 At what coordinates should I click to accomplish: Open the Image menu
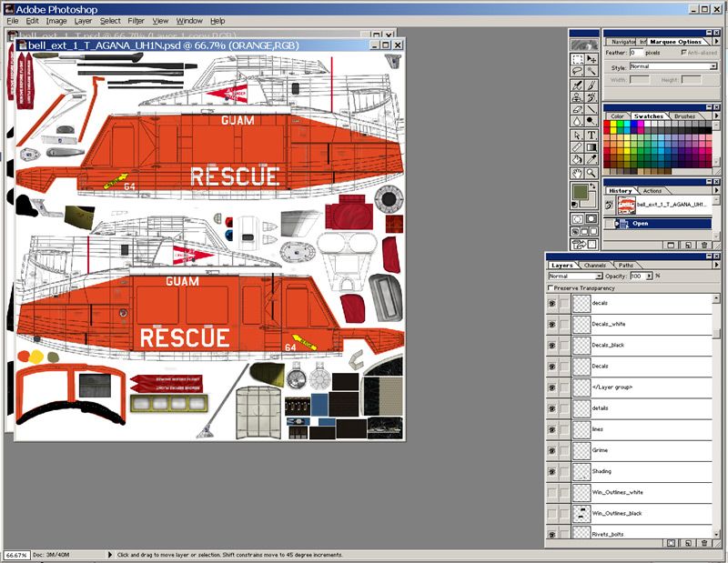[56, 21]
